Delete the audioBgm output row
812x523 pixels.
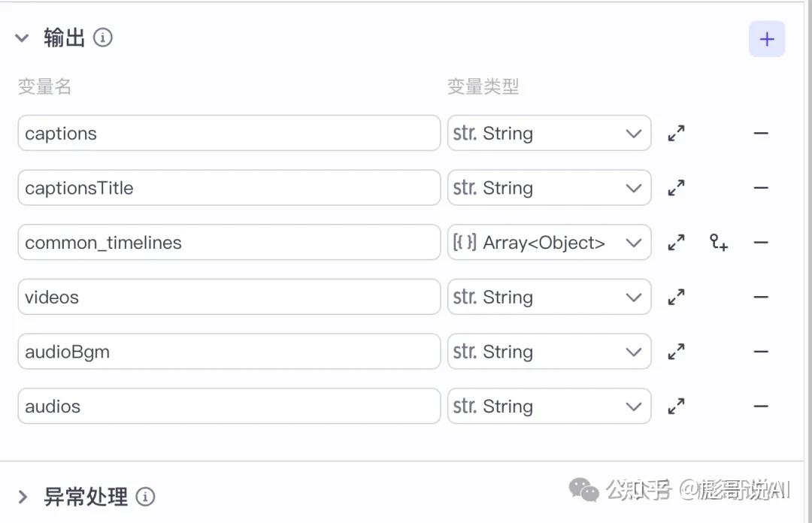click(x=761, y=352)
